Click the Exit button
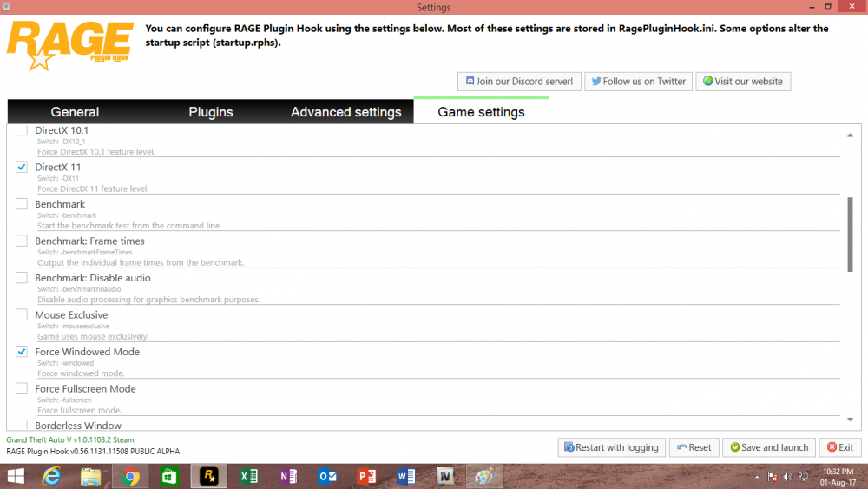 point(840,447)
